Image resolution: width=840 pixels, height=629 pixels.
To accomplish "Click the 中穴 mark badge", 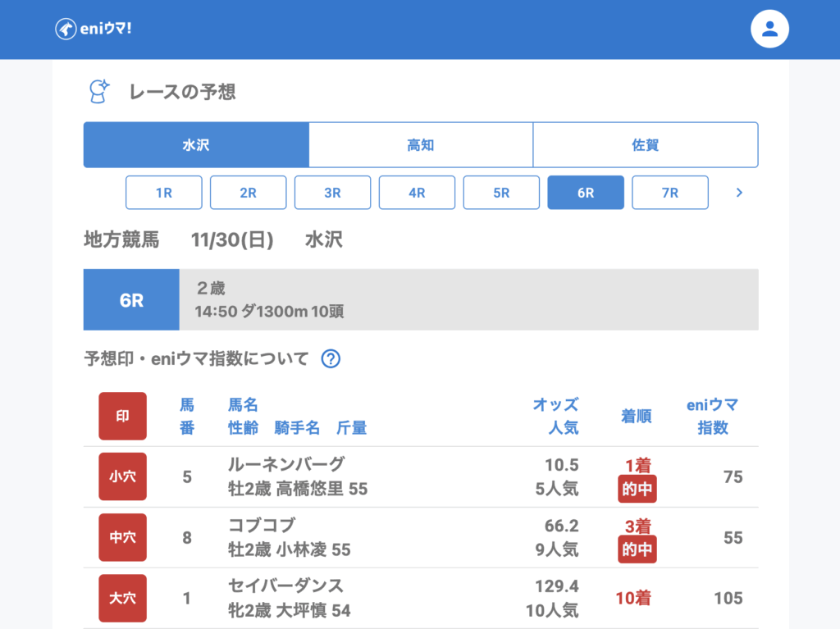I will (122, 537).
